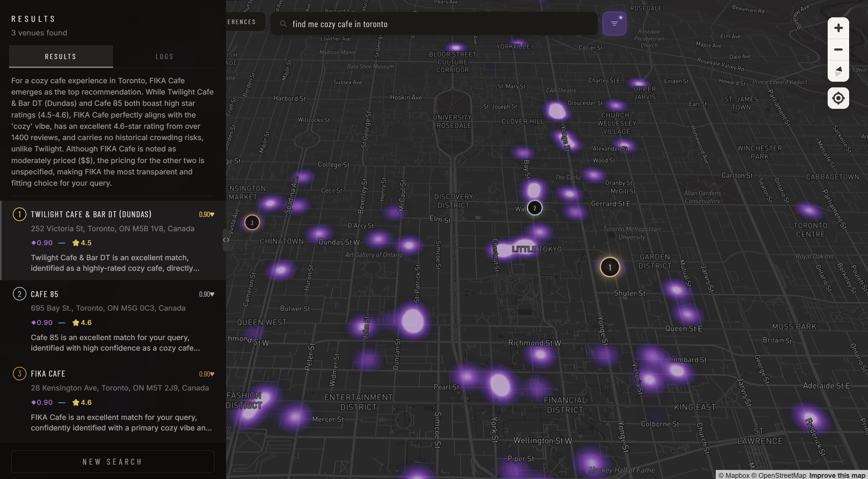Open Improve this map link

pyautogui.click(x=837, y=475)
